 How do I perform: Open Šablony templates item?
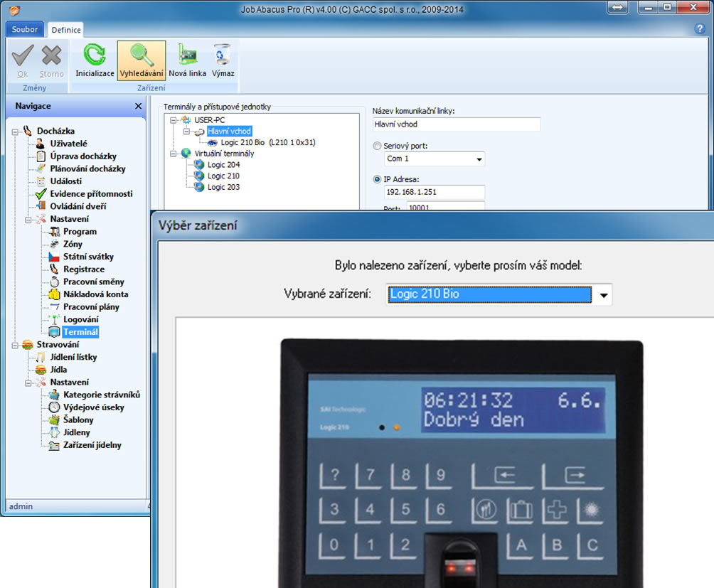point(78,419)
